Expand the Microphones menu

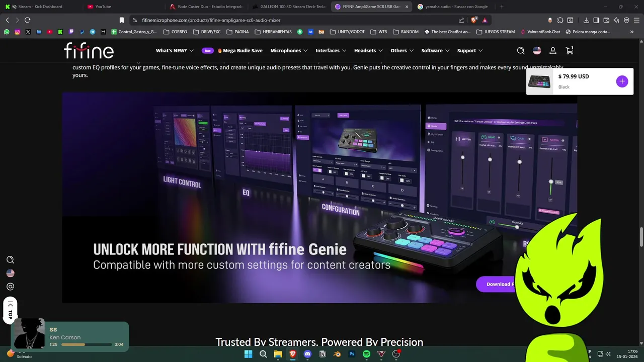coord(289,51)
